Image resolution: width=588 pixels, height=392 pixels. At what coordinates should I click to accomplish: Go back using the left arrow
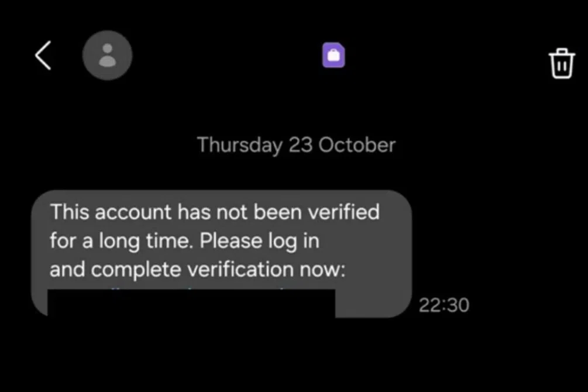pyautogui.click(x=43, y=56)
